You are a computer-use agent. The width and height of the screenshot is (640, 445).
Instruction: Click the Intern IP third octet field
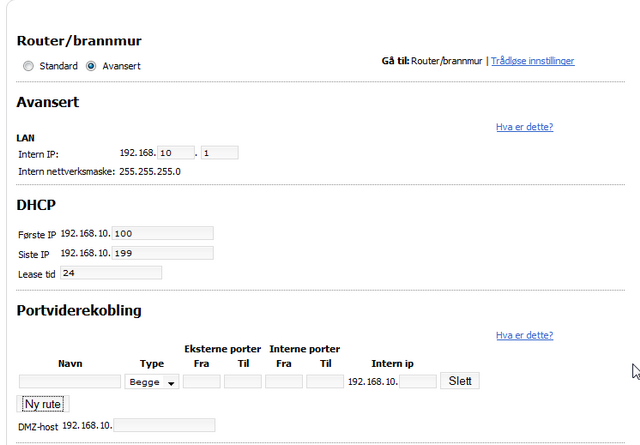click(175, 153)
